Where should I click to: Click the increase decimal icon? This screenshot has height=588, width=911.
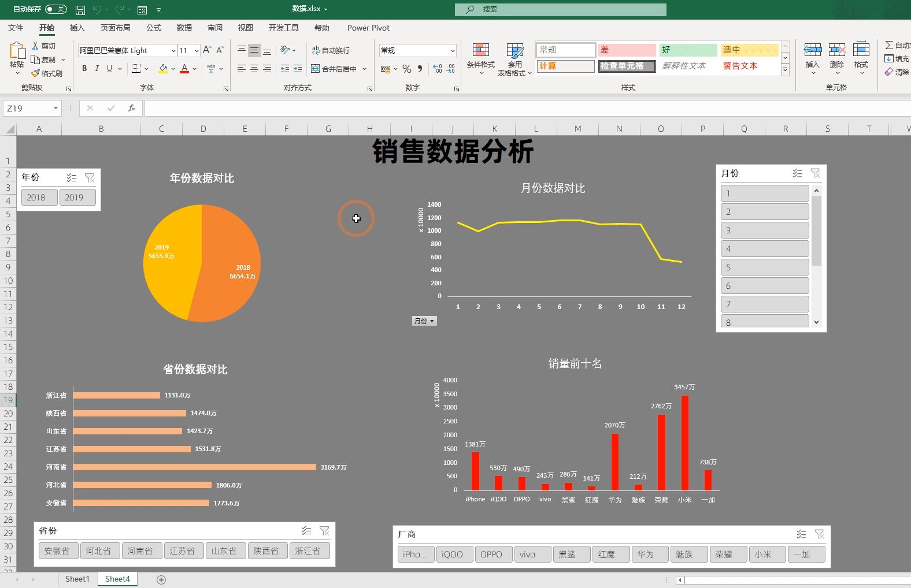point(437,69)
